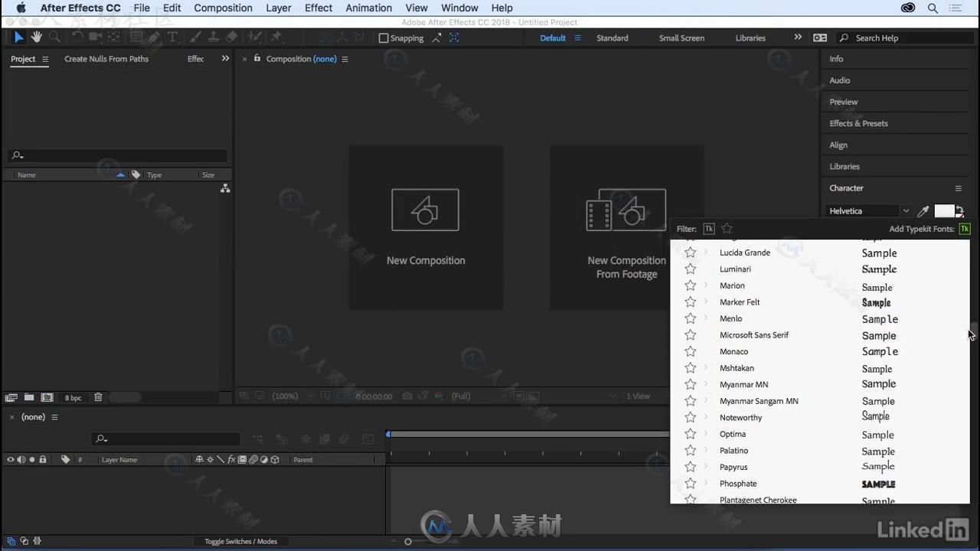This screenshot has height=551, width=980.
Task: Toggle the Typekit fonts filter
Action: coord(709,229)
